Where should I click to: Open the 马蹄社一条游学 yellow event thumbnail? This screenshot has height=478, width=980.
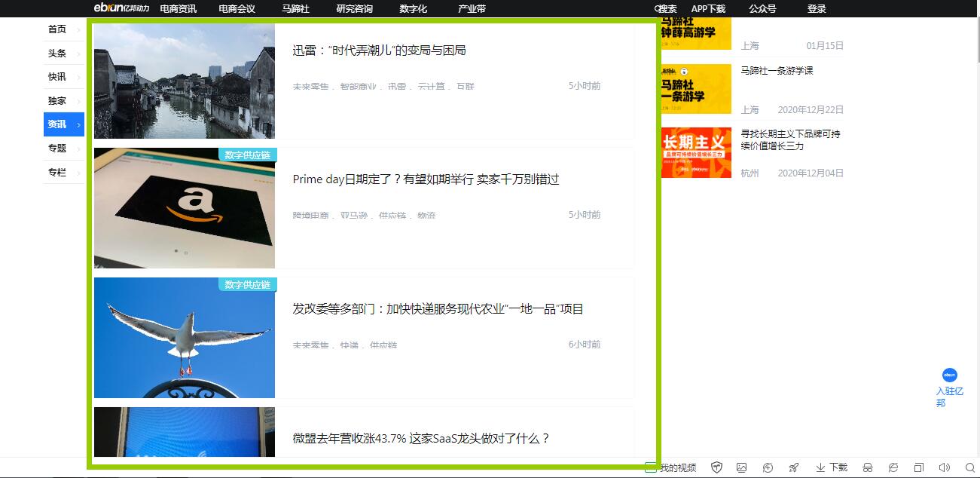click(x=696, y=89)
